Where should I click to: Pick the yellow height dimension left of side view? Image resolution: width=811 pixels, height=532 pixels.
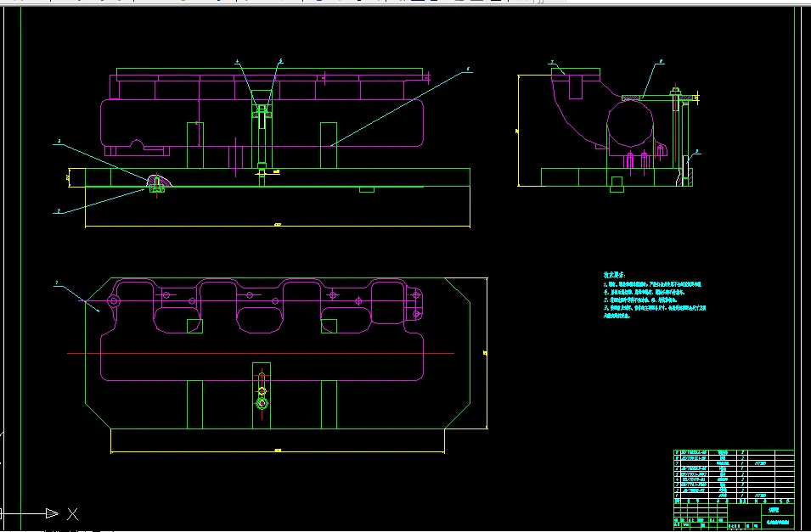[518, 131]
